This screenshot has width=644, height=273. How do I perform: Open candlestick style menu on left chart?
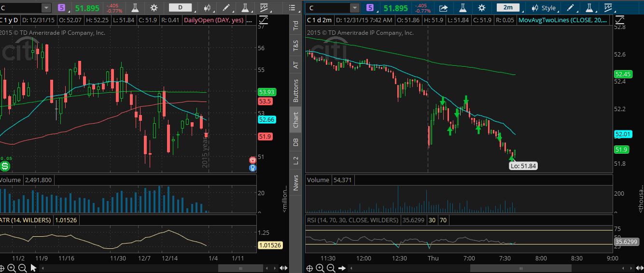pyautogui.click(x=208, y=8)
